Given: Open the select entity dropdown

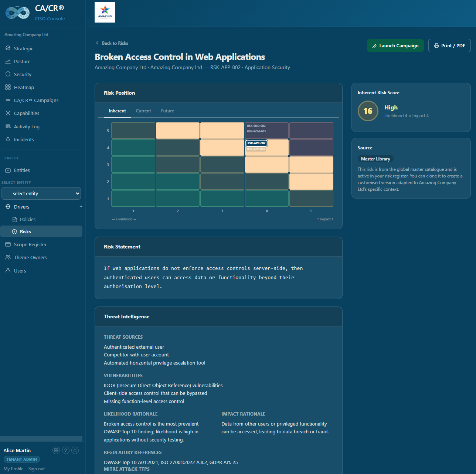Looking at the screenshot, I should pyautogui.click(x=41, y=193).
